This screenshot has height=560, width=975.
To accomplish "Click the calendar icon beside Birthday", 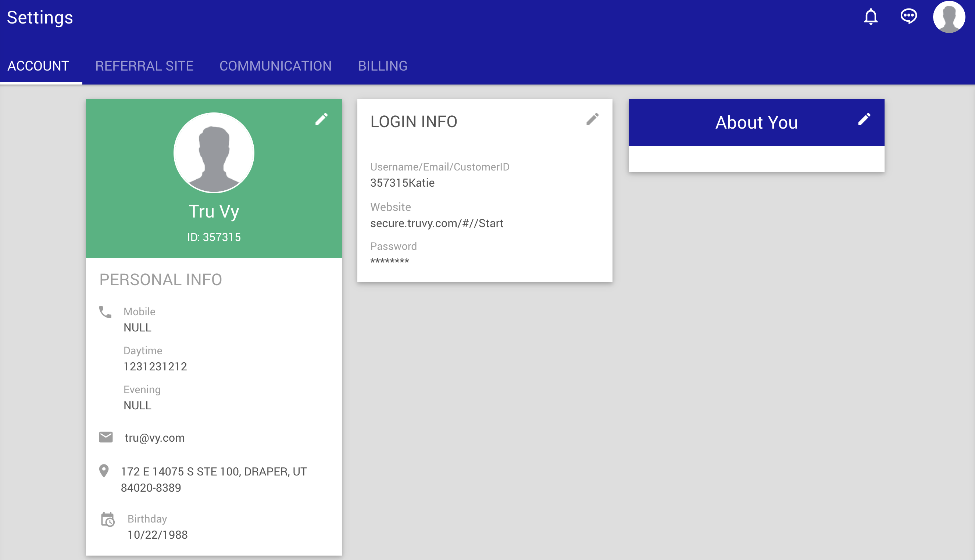I will point(107,520).
